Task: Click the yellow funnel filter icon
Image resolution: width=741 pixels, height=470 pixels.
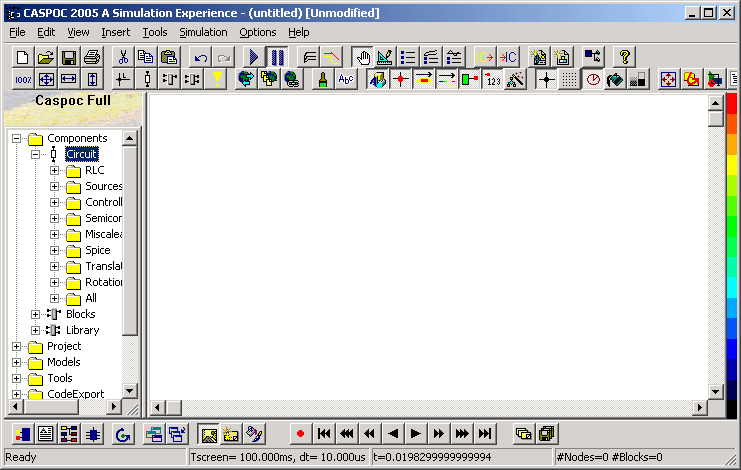Action: coord(216,79)
